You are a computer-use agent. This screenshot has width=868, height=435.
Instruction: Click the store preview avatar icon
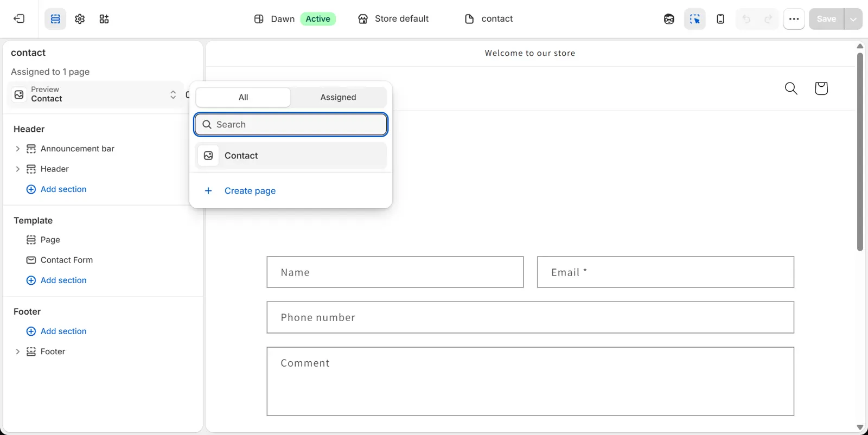[669, 19]
